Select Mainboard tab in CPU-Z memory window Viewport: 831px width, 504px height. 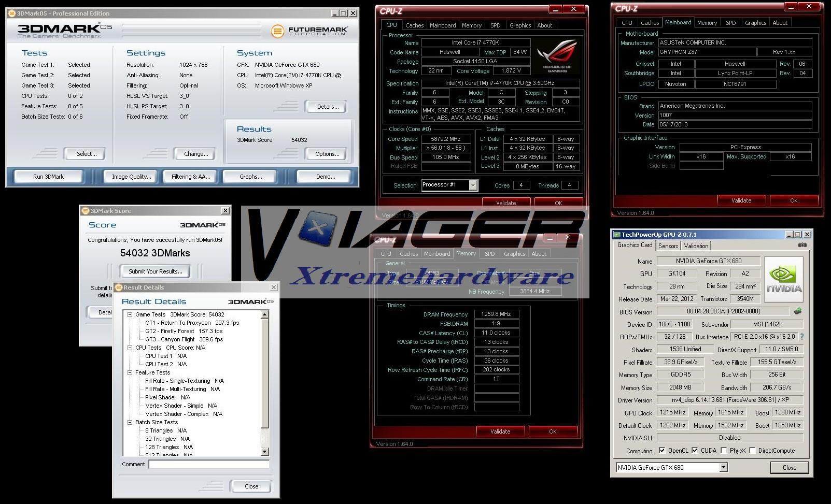coord(437,254)
